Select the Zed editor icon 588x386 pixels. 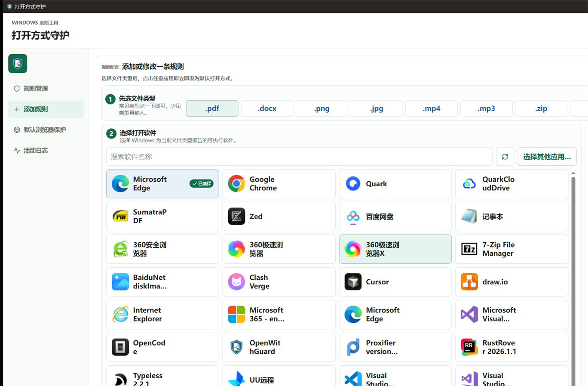pyautogui.click(x=236, y=216)
